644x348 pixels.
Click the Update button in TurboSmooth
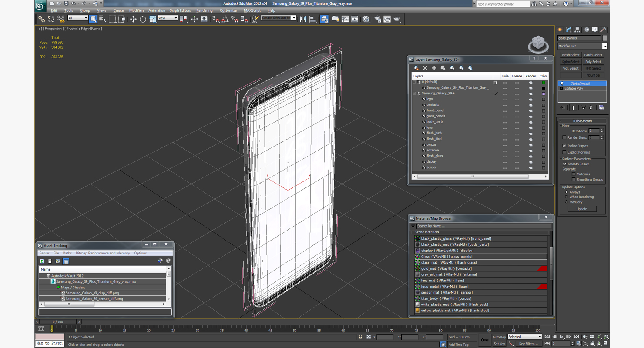pos(582,209)
